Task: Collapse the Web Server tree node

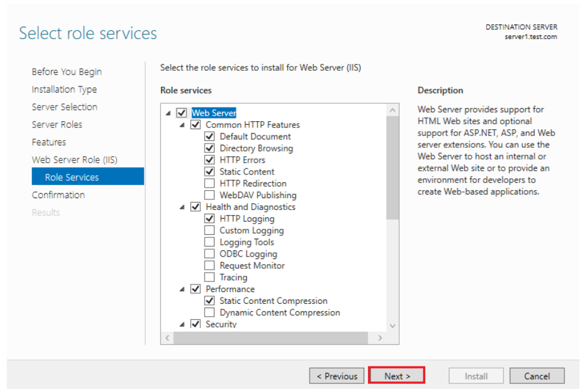Action: (168, 113)
